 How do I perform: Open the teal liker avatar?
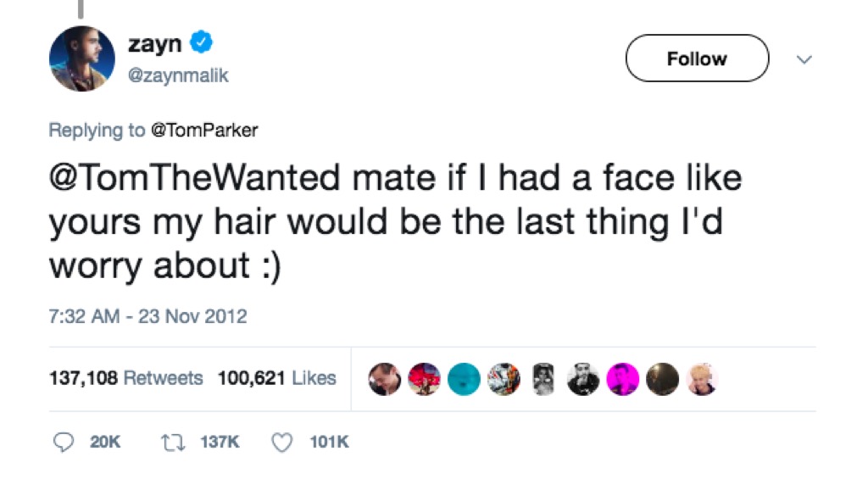(464, 379)
